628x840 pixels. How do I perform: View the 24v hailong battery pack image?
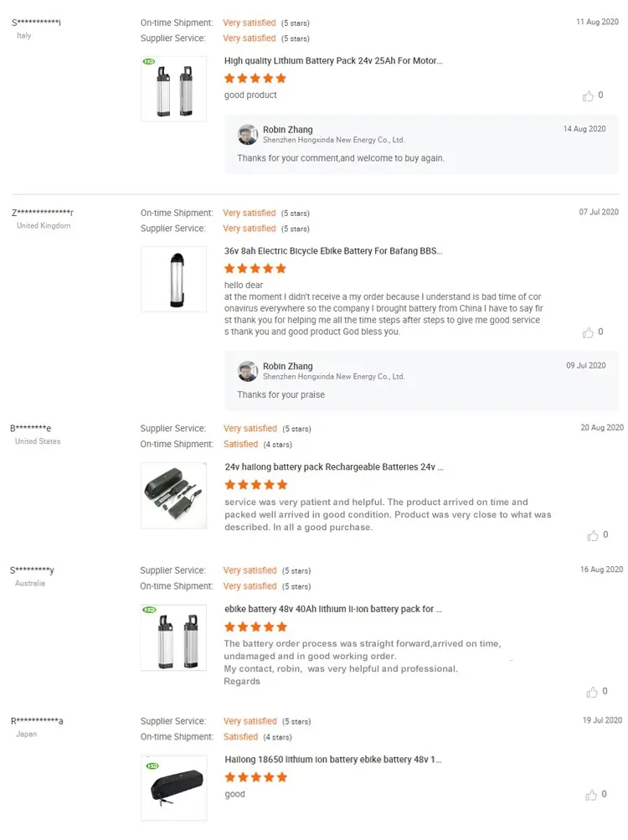[x=173, y=495]
